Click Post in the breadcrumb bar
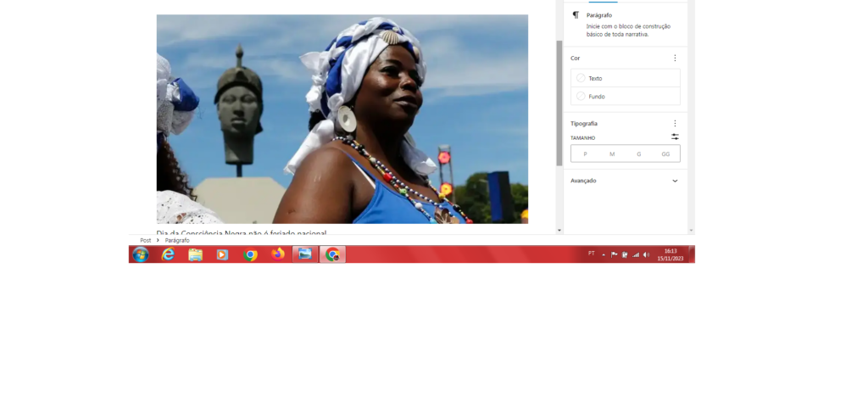The width and height of the screenshot is (868, 413). (x=146, y=241)
